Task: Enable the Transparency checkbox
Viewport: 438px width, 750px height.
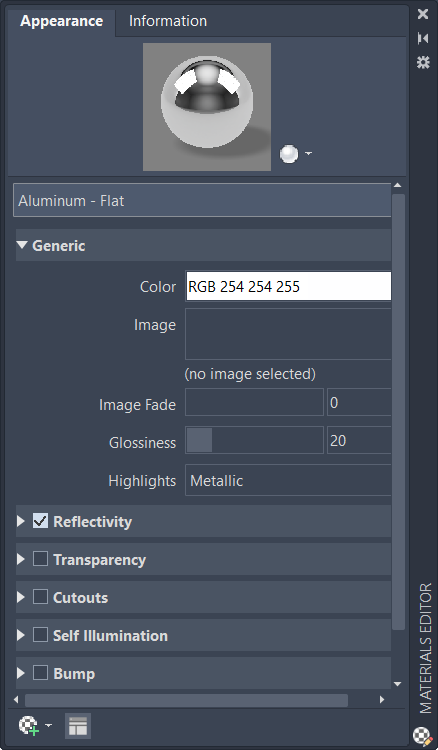Action: (x=40, y=559)
